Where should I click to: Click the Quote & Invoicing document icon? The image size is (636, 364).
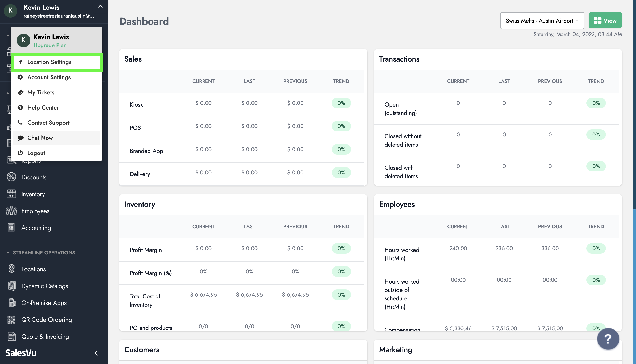coord(12,336)
